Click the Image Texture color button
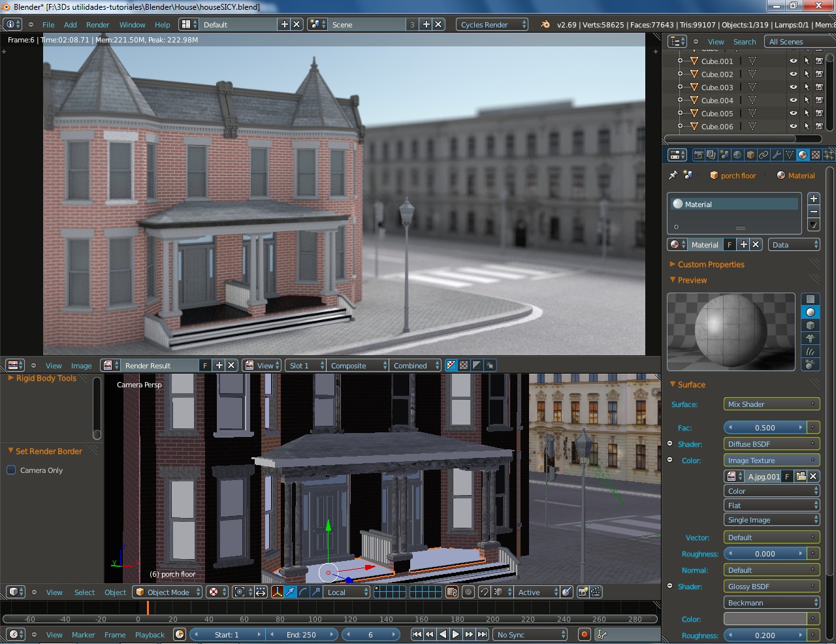This screenshot has width=836, height=644. (x=771, y=460)
